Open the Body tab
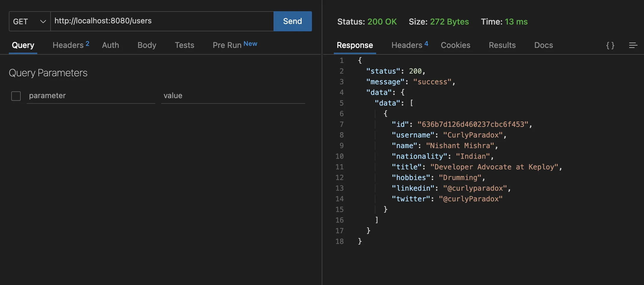 tap(147, 45)
